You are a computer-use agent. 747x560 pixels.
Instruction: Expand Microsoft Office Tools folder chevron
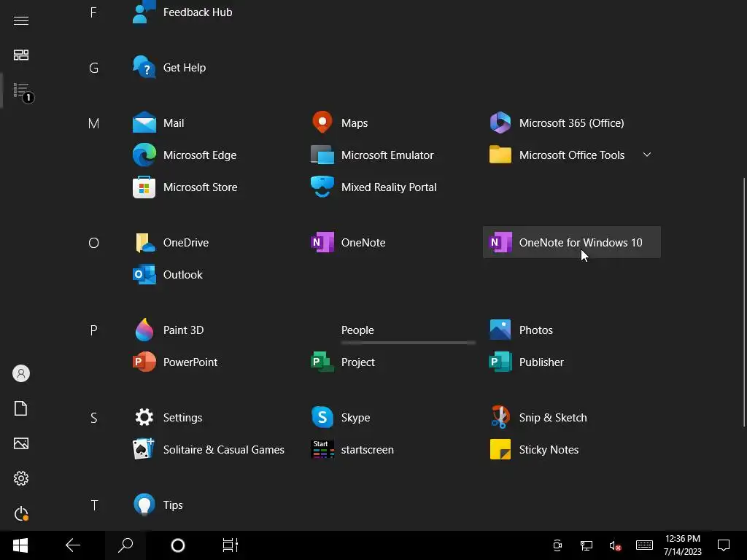point(647,155)
